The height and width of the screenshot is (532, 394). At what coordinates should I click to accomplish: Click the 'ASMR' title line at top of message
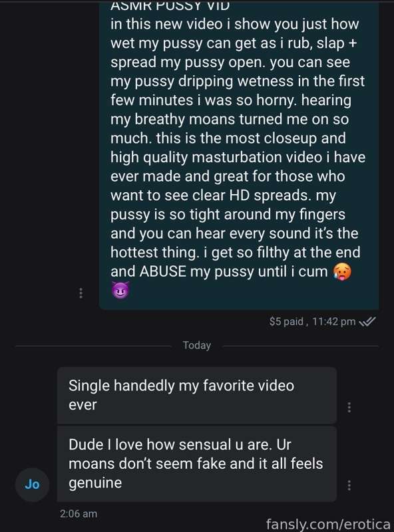coord(170,5)
